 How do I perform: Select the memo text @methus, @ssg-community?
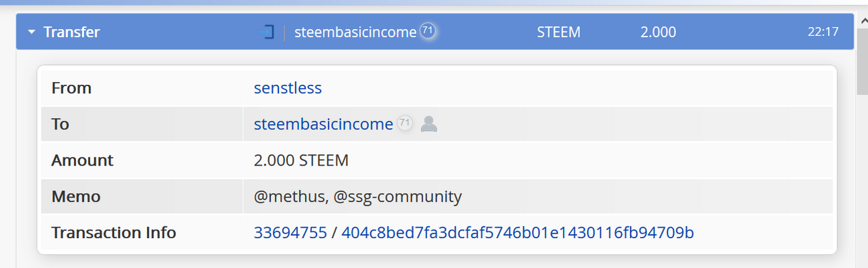click(357, 197)
